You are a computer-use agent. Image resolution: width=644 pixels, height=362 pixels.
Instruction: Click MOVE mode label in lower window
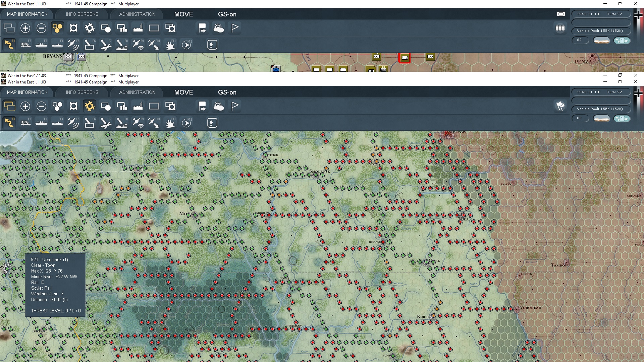[183, 92]
